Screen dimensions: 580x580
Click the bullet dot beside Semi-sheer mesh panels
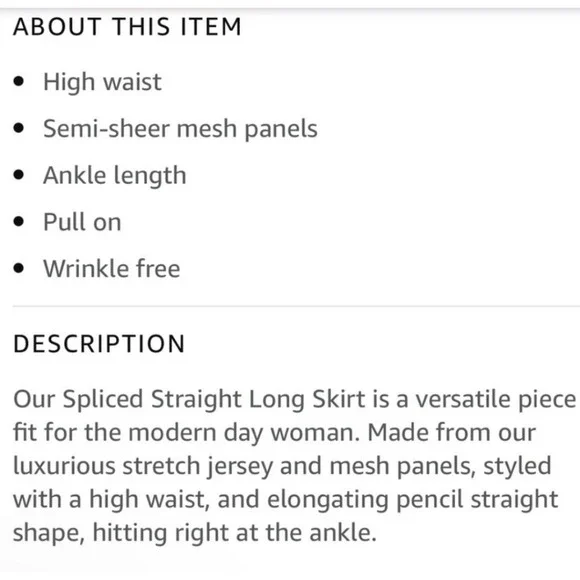pyautogui.click(x=18, y=128)
